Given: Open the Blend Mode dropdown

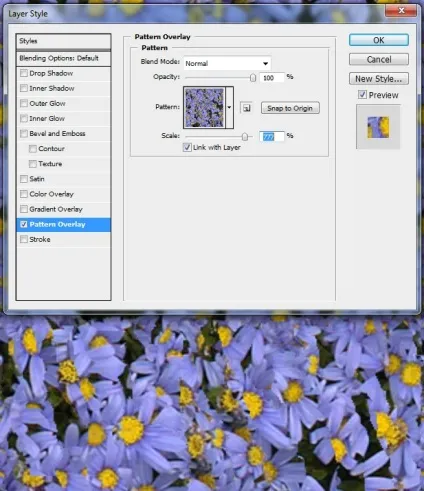Looking at the screenshot, I should [x=227, y=63].
